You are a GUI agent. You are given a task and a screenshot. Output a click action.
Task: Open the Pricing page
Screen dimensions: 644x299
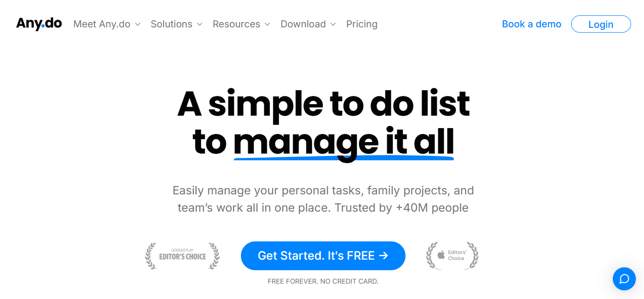pos(362,24)
